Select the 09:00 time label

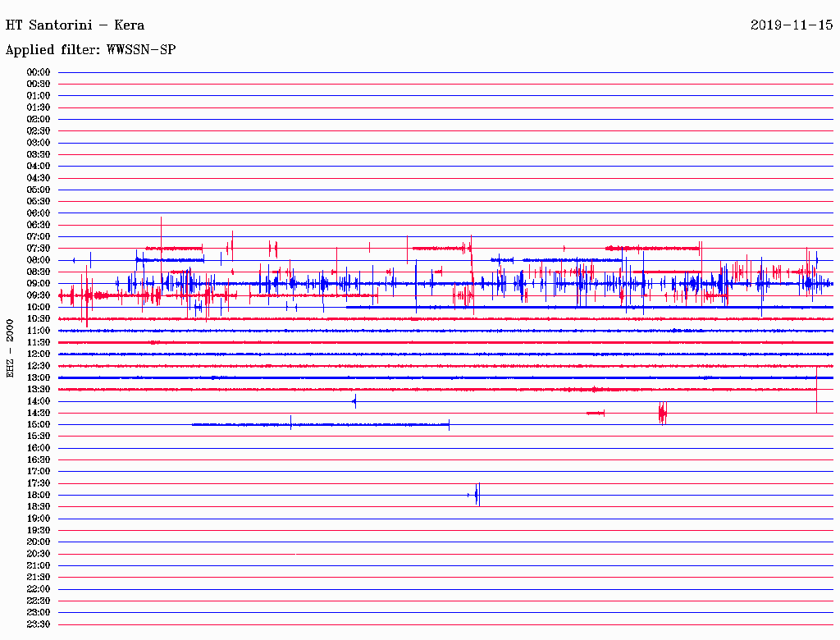tap(38, 284)
